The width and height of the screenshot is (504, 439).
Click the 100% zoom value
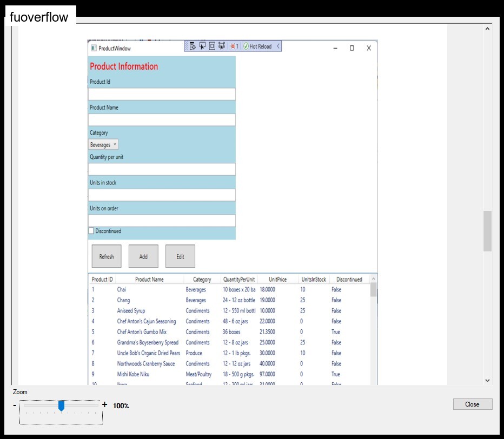[x=121, y=406]
